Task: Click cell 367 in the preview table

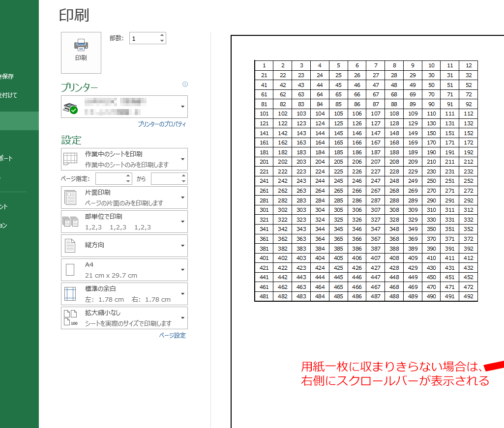Action: pyautogui.click(x=376, y=239)
